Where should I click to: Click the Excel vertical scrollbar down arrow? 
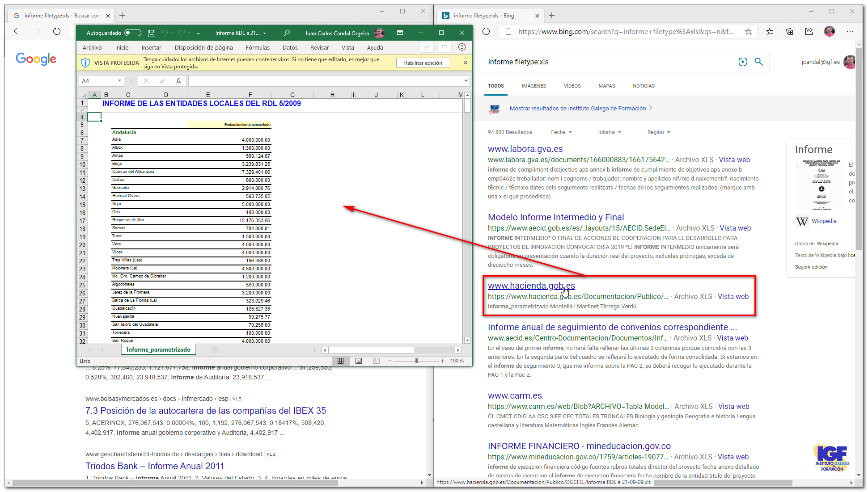point(467,341)
